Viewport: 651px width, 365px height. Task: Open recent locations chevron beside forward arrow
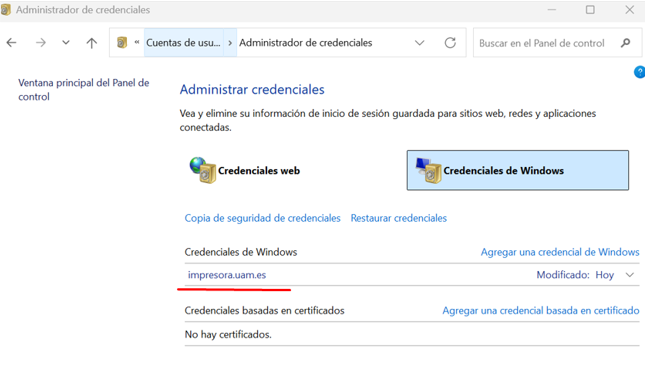66,42
